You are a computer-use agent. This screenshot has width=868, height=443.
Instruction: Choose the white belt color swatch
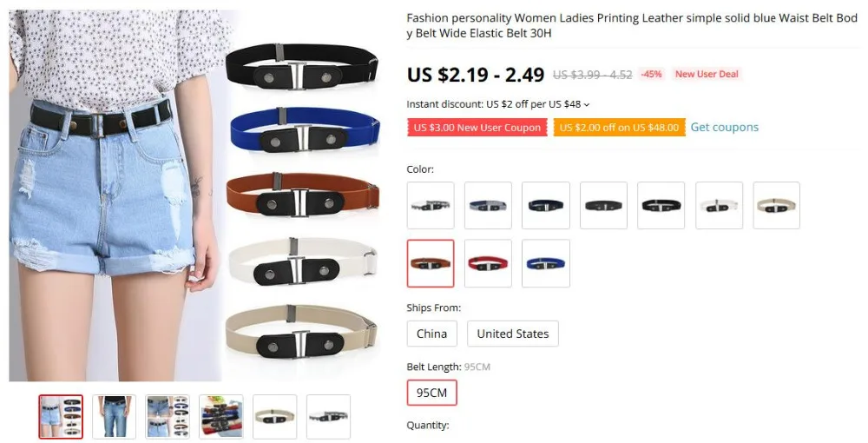pos(719,205)
